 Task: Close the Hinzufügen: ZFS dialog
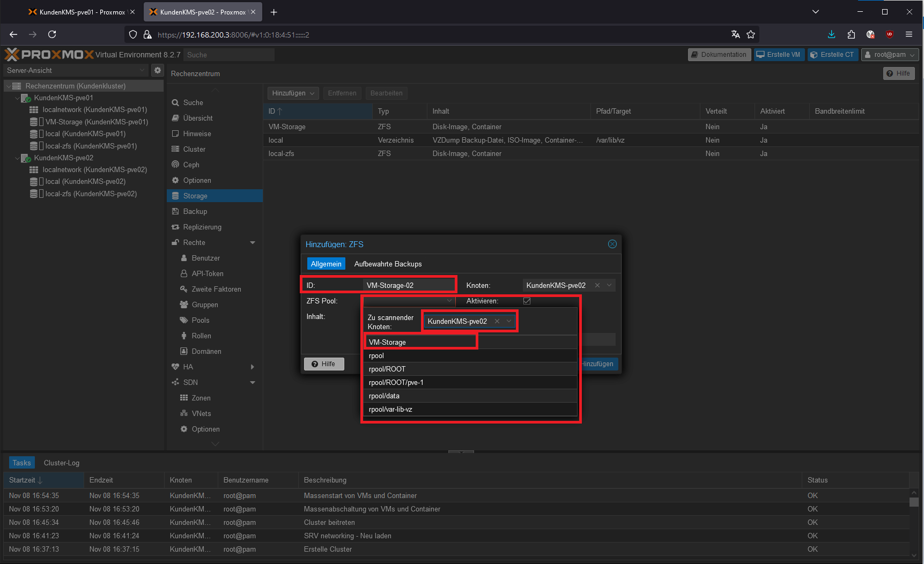[612, 244]
